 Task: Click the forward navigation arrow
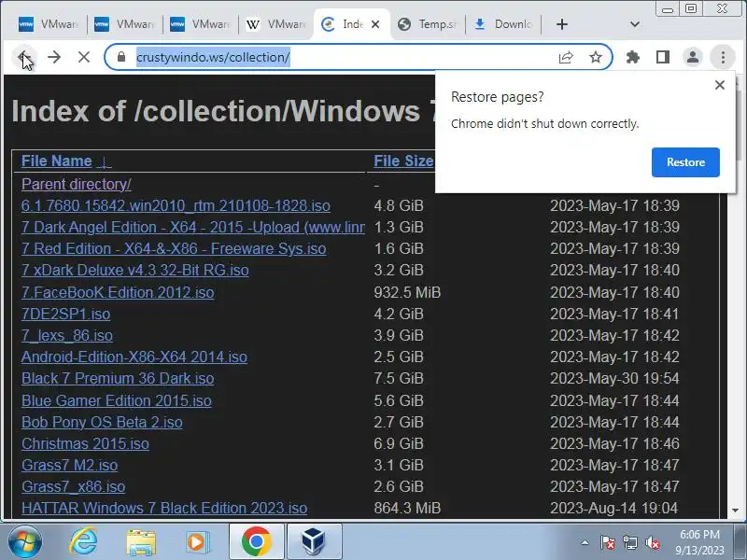[54, 57]
